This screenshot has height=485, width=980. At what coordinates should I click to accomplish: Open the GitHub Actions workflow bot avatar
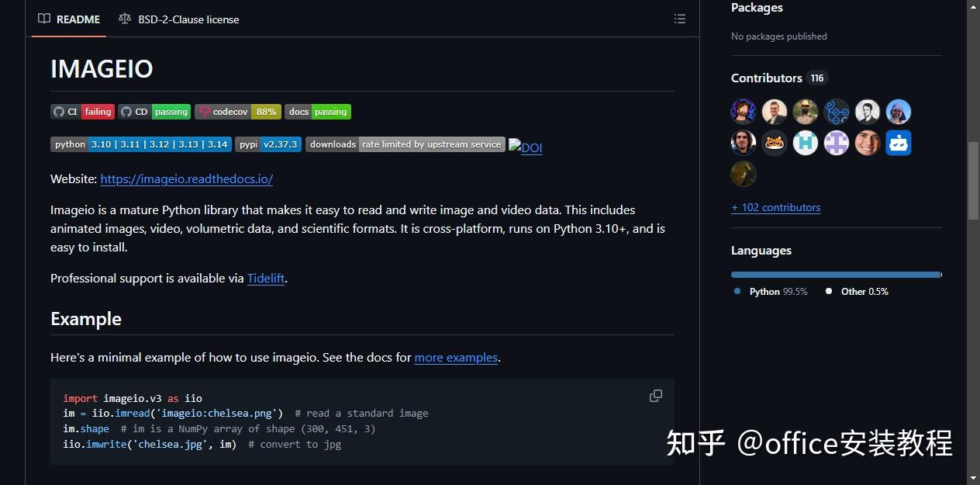click(x=837, y=112)
